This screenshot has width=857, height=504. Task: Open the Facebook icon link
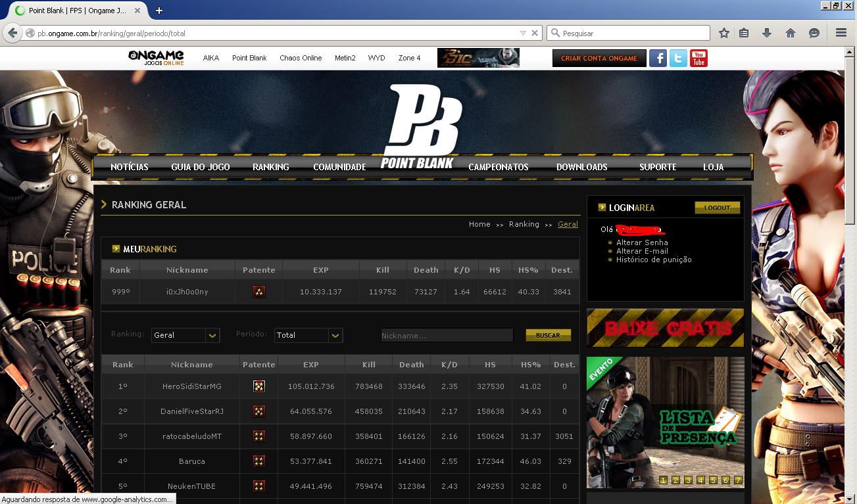[x=658, y=58]
